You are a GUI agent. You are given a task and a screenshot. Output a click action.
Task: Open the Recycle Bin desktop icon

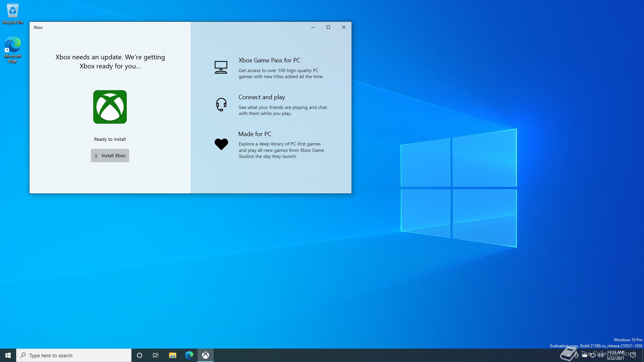click(x=13, y=14)
